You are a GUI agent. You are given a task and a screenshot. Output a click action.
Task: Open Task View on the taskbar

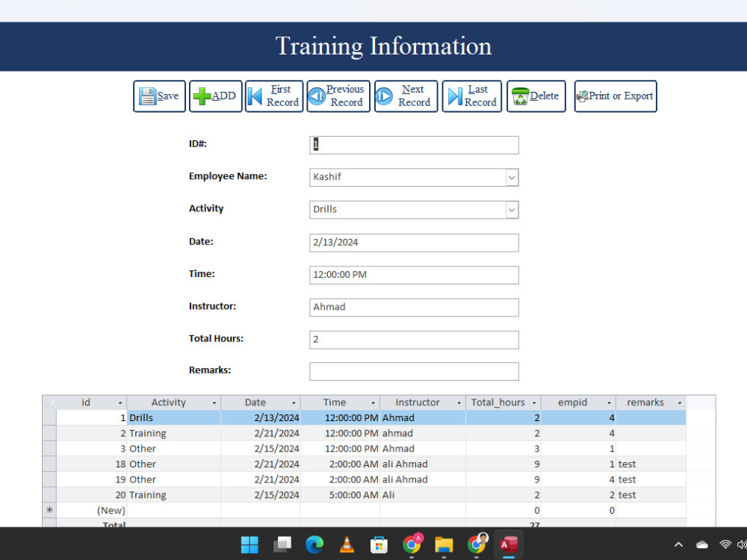(x=282, y=545)
